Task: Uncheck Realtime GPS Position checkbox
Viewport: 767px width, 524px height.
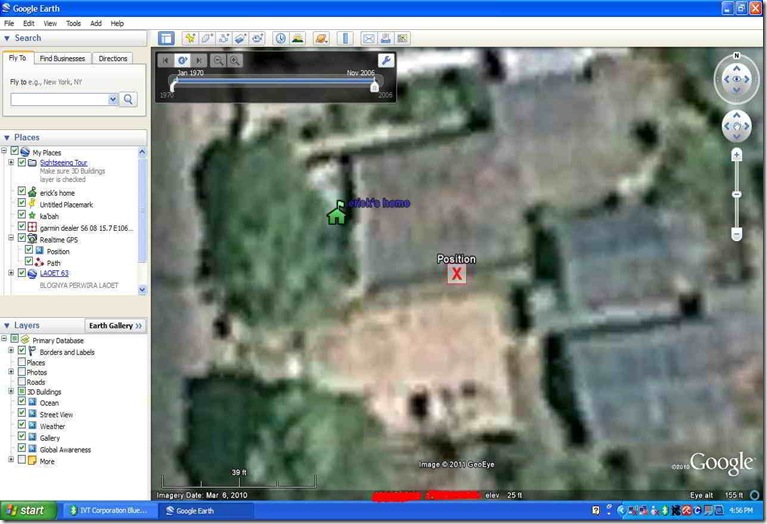Action: coord(29,250)
